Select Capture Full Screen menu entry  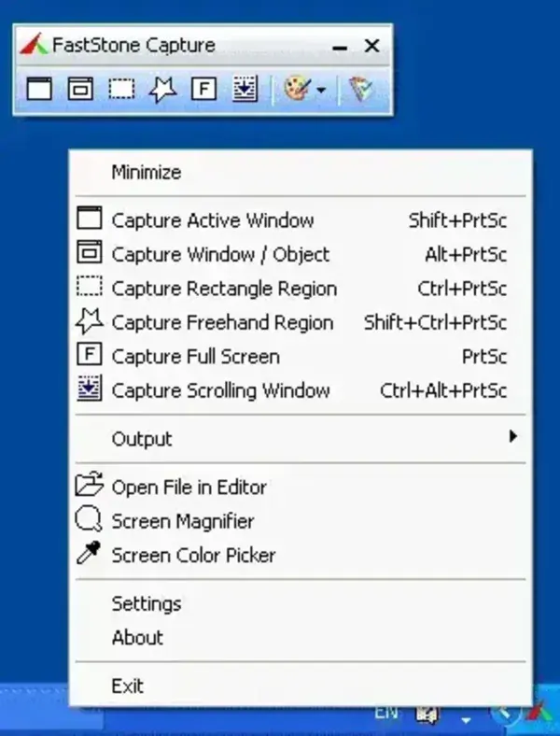tap(301, 356)
